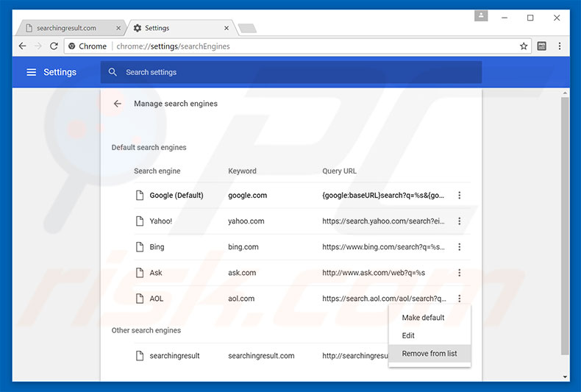Click the Yahoo query URL text

383,221
